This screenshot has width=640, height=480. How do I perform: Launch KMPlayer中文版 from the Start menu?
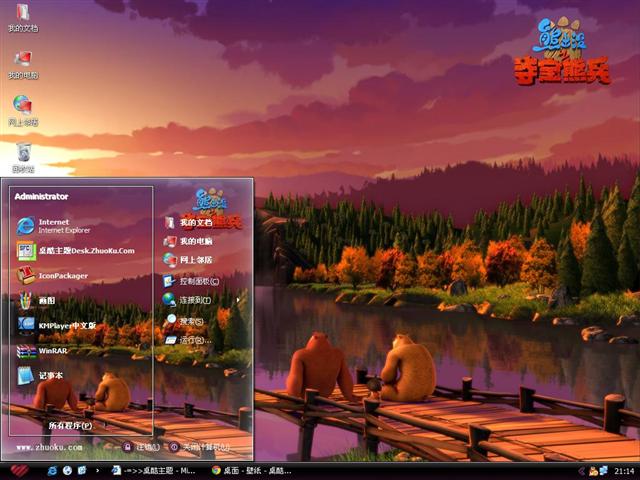[x=56, y=325]
